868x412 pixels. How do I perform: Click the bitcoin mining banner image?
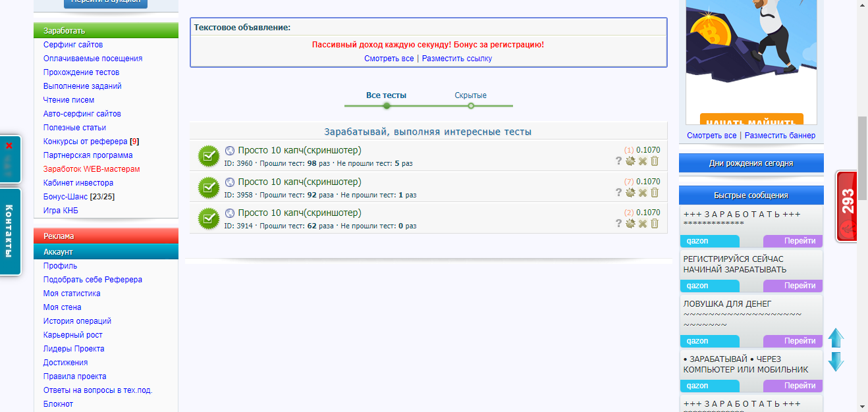(x=751, y=63)
